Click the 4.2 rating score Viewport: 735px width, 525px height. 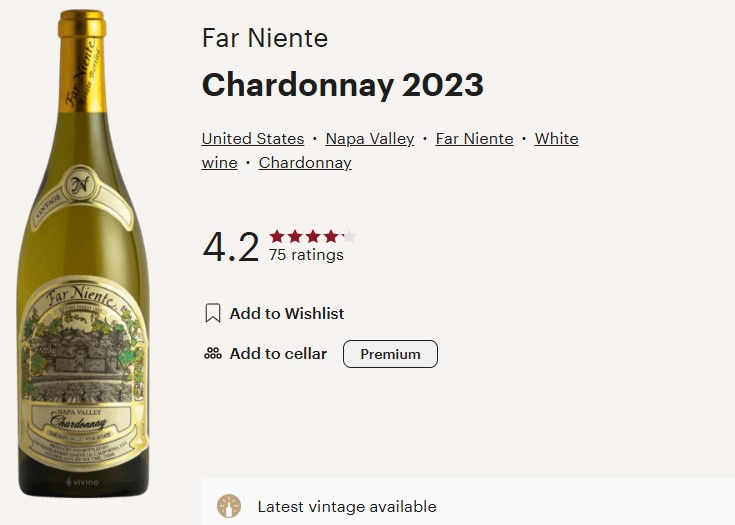click(x=230, y=247)
